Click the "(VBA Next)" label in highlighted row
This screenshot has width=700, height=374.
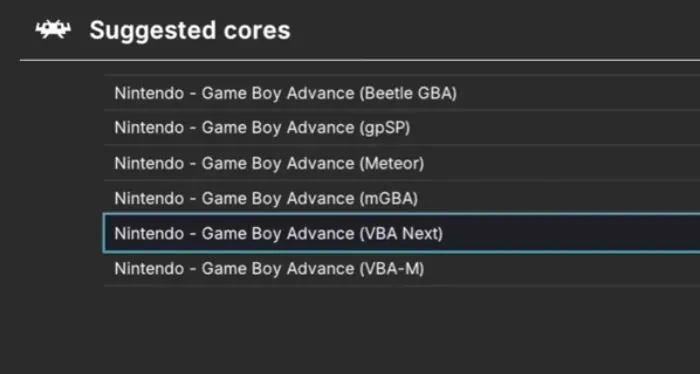401,233
